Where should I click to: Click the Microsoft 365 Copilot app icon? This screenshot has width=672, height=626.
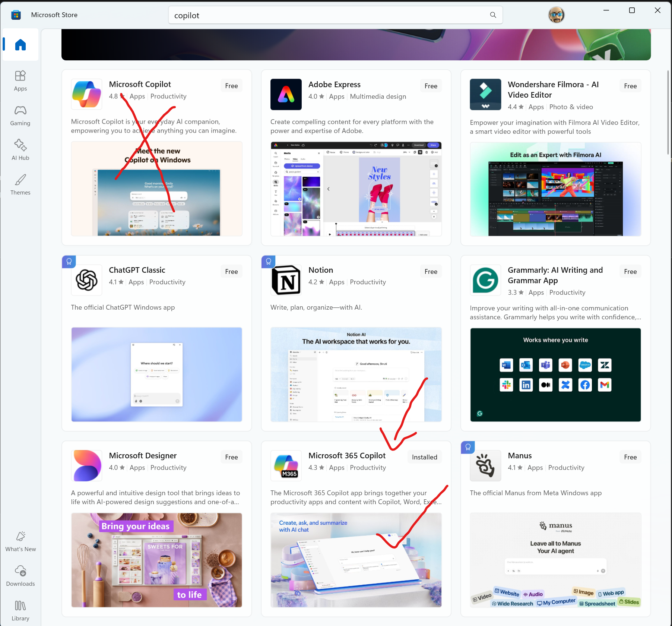286,465
